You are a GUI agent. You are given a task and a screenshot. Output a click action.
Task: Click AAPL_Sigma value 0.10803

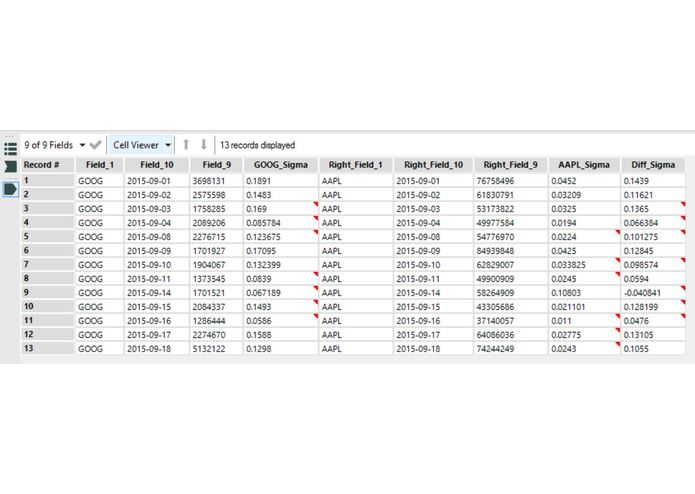click(584, 293)
